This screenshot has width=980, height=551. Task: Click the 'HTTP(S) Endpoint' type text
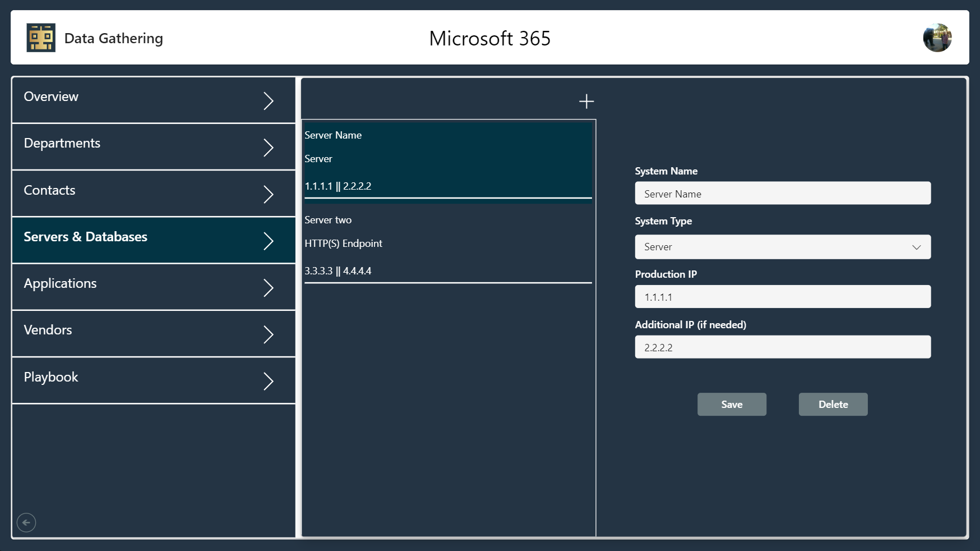[x=343, y=244]
